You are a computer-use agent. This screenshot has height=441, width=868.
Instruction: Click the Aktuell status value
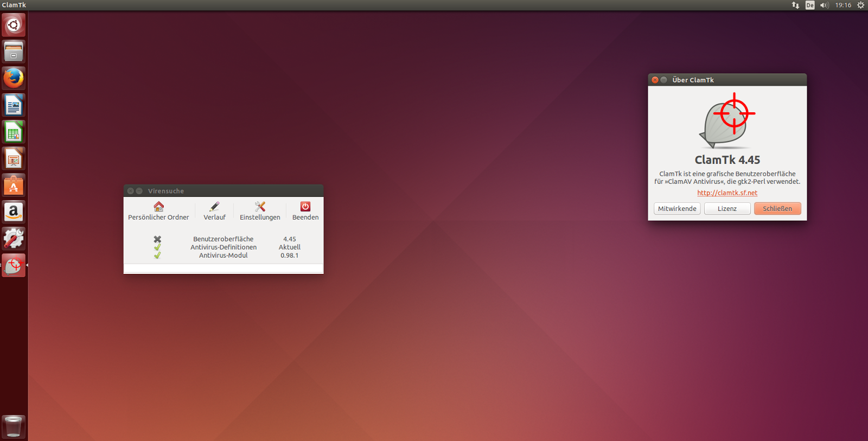tap(290, 247)
